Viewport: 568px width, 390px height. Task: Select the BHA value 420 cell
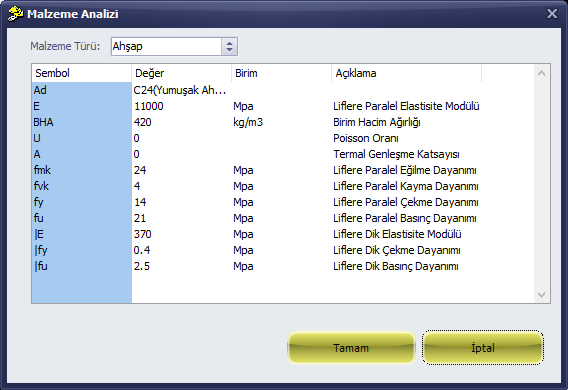click(181, 122)
